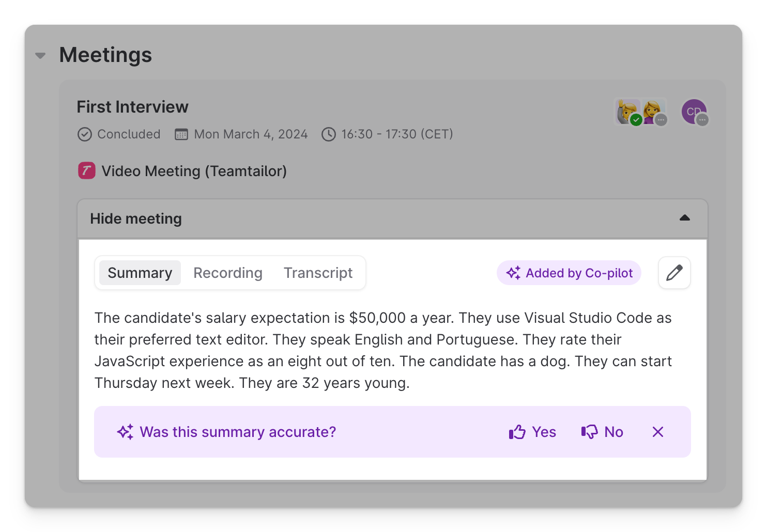The image size is (767, 532).
Task: Click the Hide meeting button
Action: pos(135,218)
